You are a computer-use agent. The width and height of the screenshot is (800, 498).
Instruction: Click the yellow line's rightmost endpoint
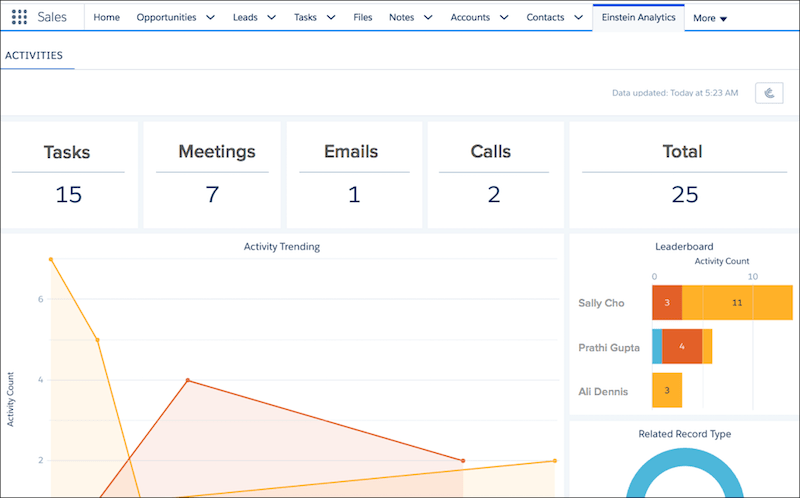tap(555, 461)
